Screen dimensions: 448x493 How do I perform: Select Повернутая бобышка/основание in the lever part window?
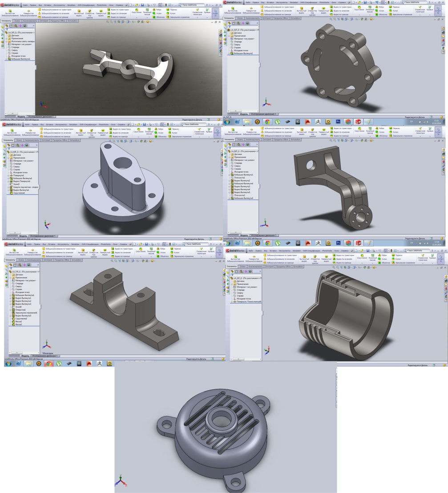[28, 13]
